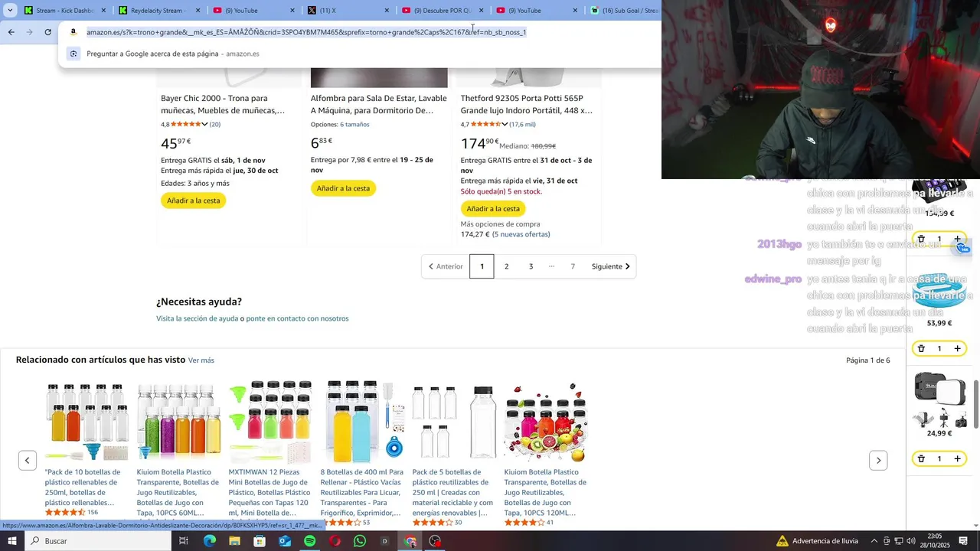This screenshot has height=551, width=980.
Task: Open the 5 nuevas ofertas link
Action: click(521, 234)
